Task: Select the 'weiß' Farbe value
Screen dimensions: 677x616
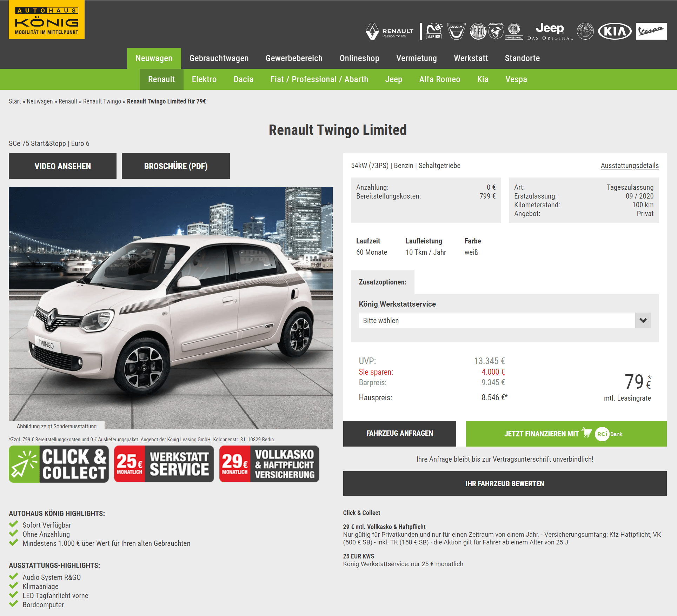Action: pos(471,252)
